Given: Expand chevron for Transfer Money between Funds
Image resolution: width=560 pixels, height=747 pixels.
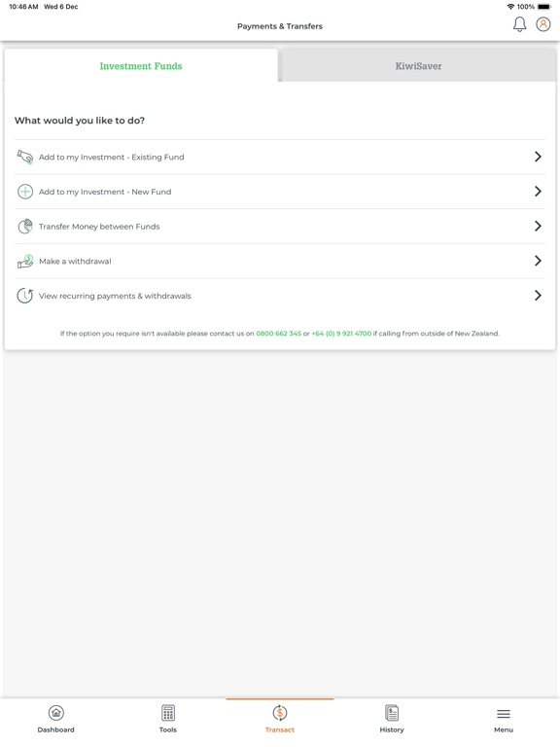Looking at the screenshot, I should click(538, 227).
